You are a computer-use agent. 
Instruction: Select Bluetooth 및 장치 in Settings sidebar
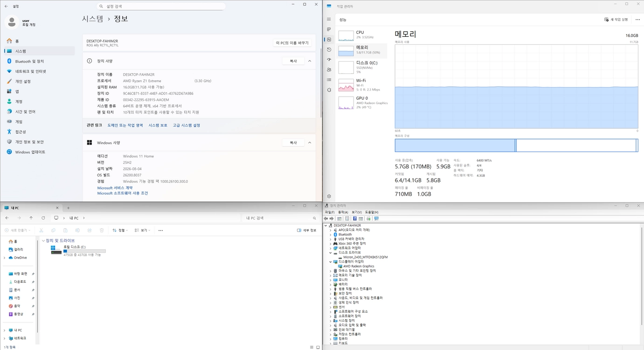pos(39,61)
